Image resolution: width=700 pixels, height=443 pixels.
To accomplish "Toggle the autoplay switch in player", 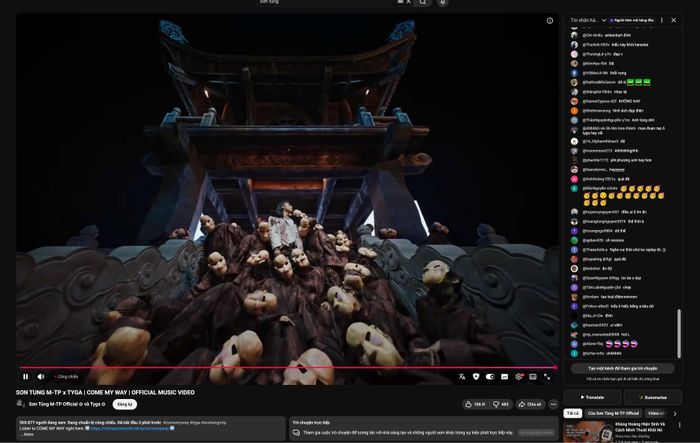I will coord(490,376).
